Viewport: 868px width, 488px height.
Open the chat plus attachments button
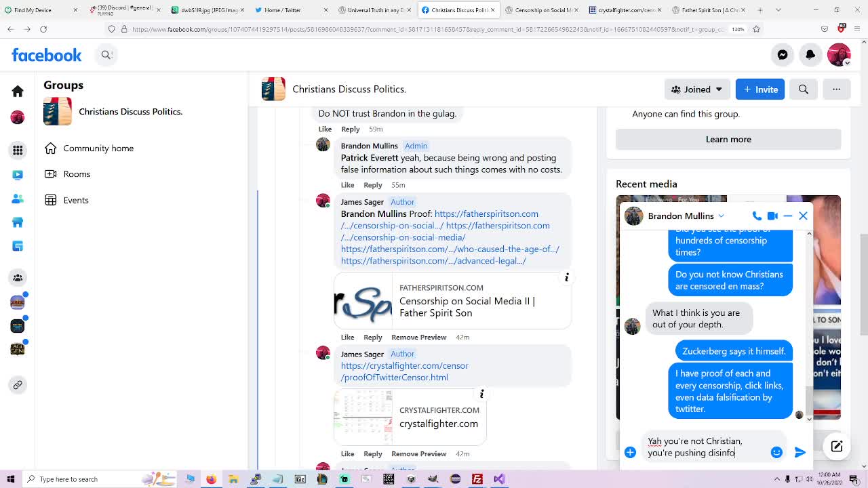coord(630,452)
